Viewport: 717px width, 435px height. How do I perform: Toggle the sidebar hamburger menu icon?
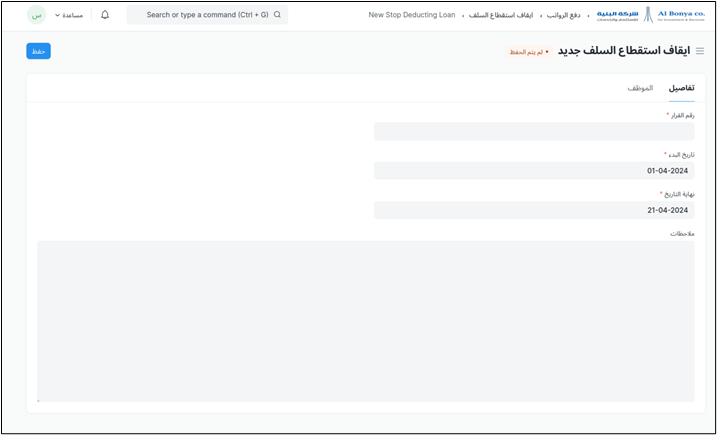click(700, 51)
